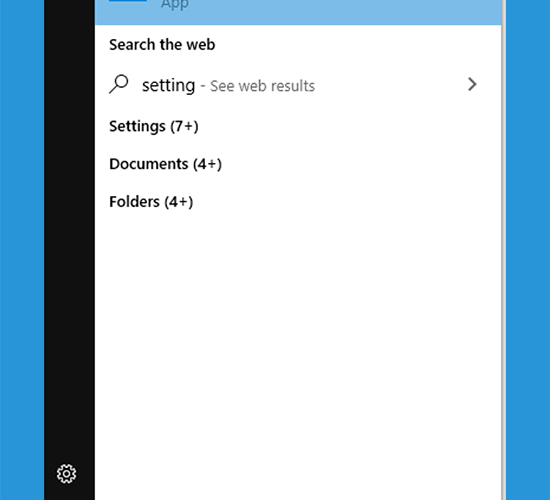Click the magnifier icon beside setting
The height and width of the screenshot is (500, 550).
(119, 84)
